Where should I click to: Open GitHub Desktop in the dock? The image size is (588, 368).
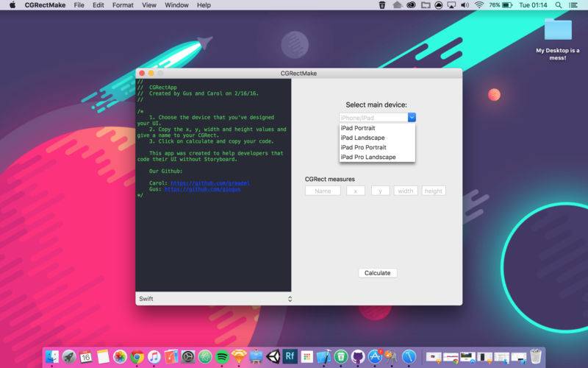pyautogui.click(x=358, y=356)
